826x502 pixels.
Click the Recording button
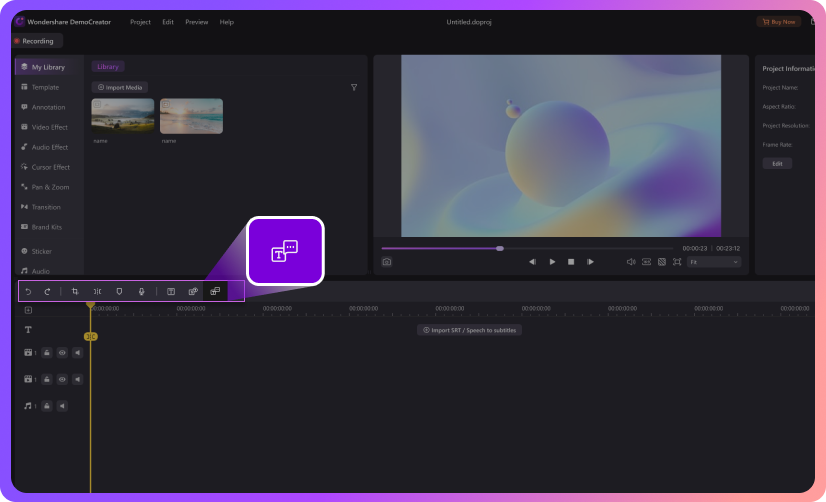pyautogui.click(x=37, y=41)
